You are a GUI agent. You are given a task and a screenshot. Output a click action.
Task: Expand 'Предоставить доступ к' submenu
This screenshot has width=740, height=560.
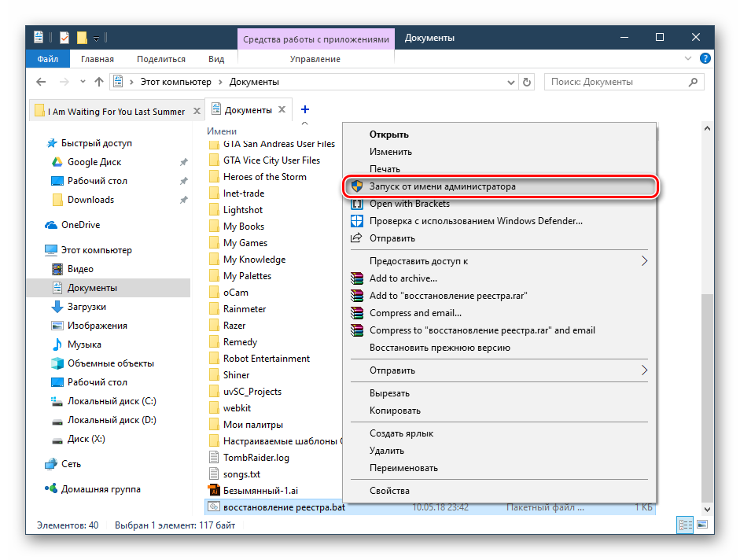tap(644, 261)
